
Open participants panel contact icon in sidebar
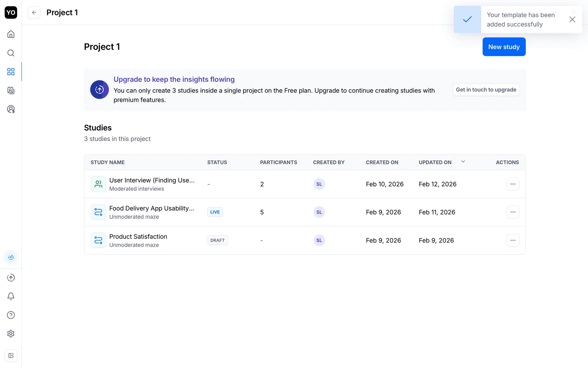tap(11, 90)
